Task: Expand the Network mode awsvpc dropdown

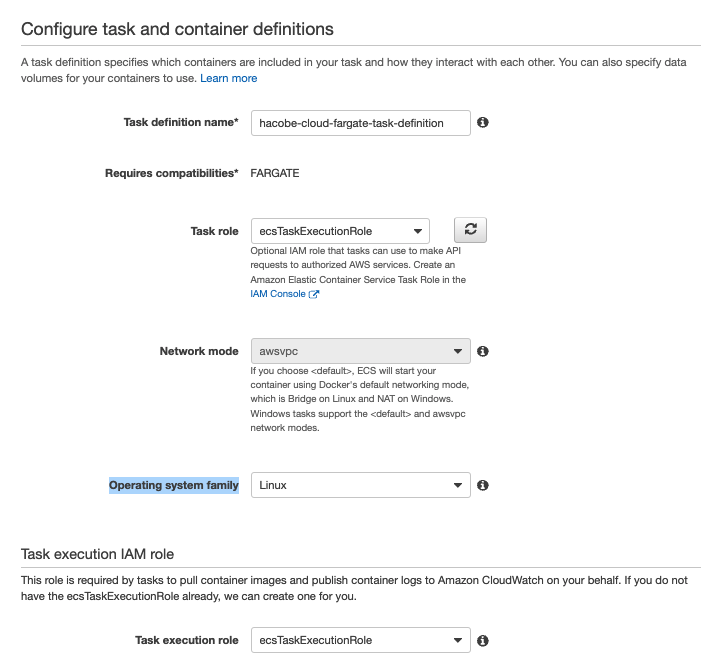Action: click(360, 352)
